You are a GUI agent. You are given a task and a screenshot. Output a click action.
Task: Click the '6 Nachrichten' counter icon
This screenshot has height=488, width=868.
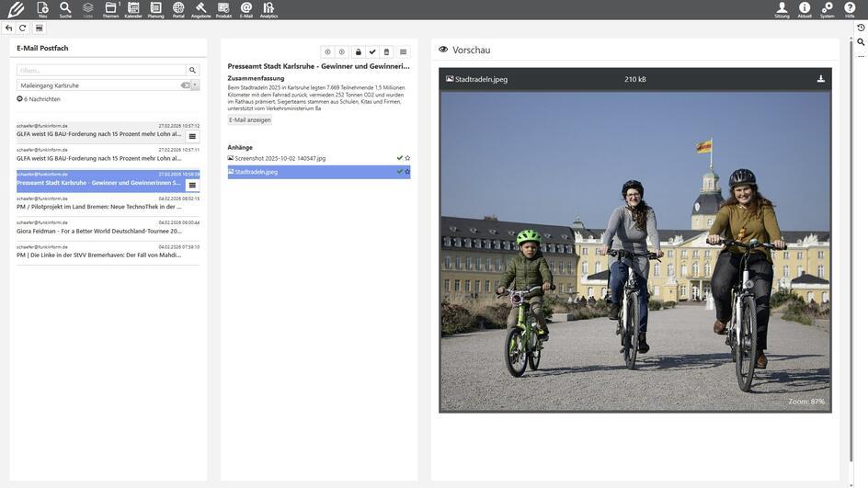[20, 99]
